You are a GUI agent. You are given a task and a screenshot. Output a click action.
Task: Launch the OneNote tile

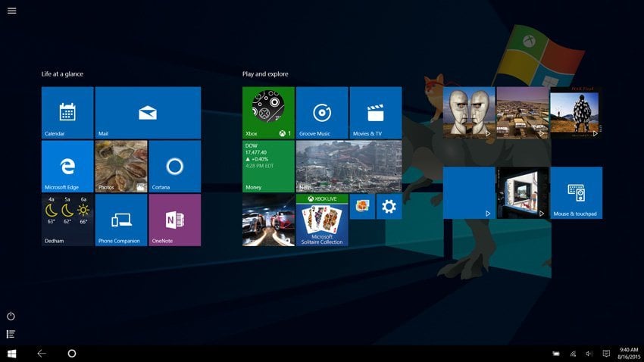175,220
